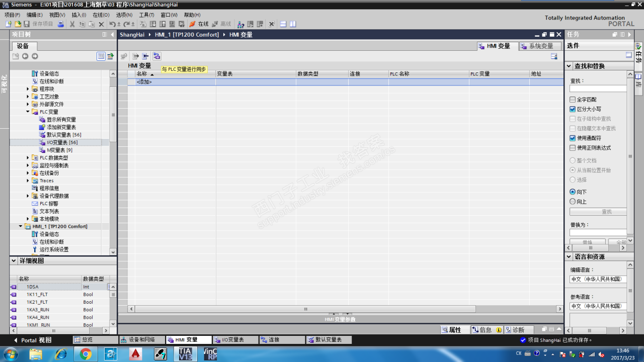Click the Split editor vertically icon
644x362 pixels.
(293, 24)
